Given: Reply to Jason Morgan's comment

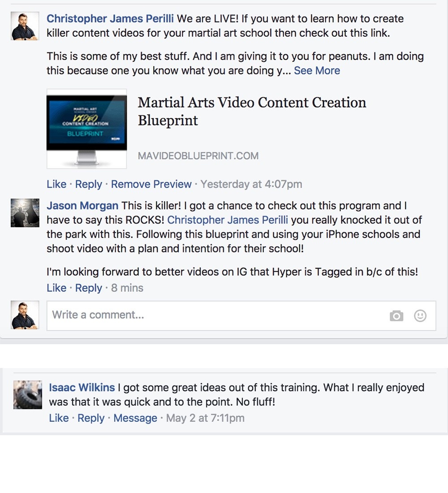Looking at the screenshot, I should point(89,288).
